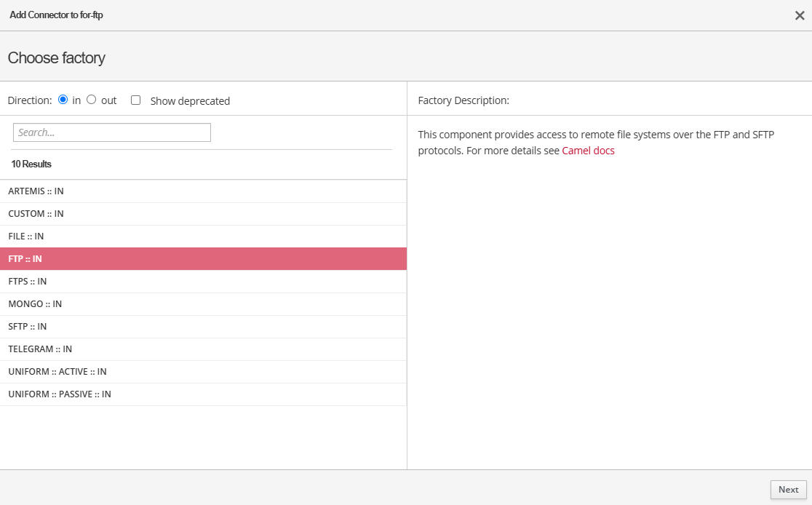Select the highlighted FTP :: IN factory
Viewport: 812px width, 505px height.
(25, 259)
